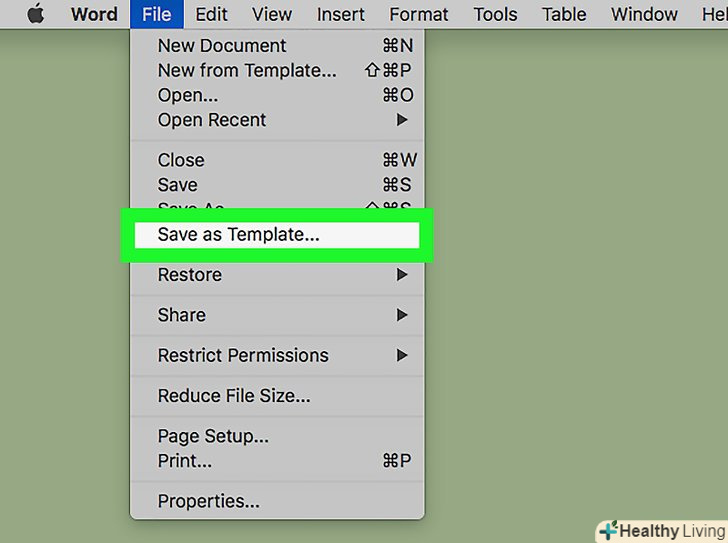Open the Insert menu
This screenshot has width=728, height=543.
pyautogui.click(x=341, y=14)
